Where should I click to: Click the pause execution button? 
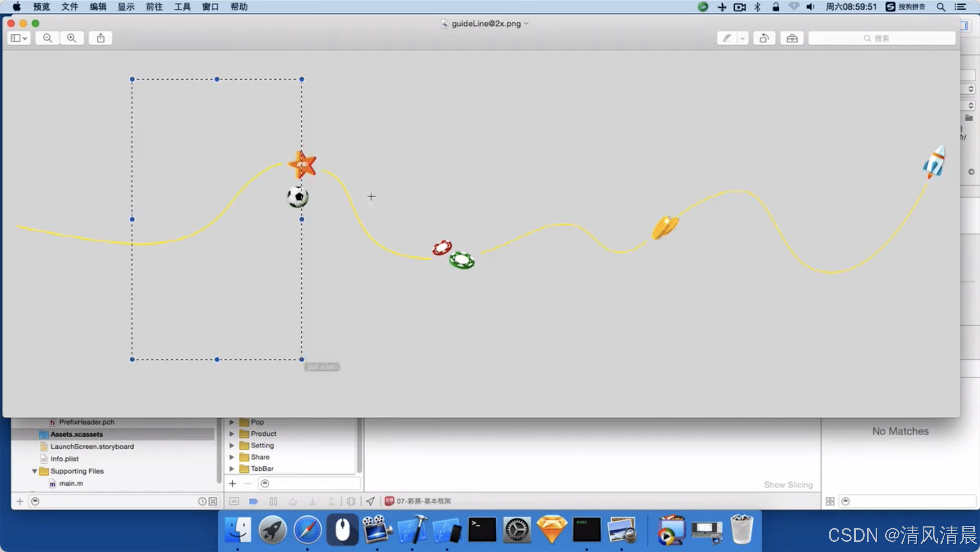(x=273, y=501)
